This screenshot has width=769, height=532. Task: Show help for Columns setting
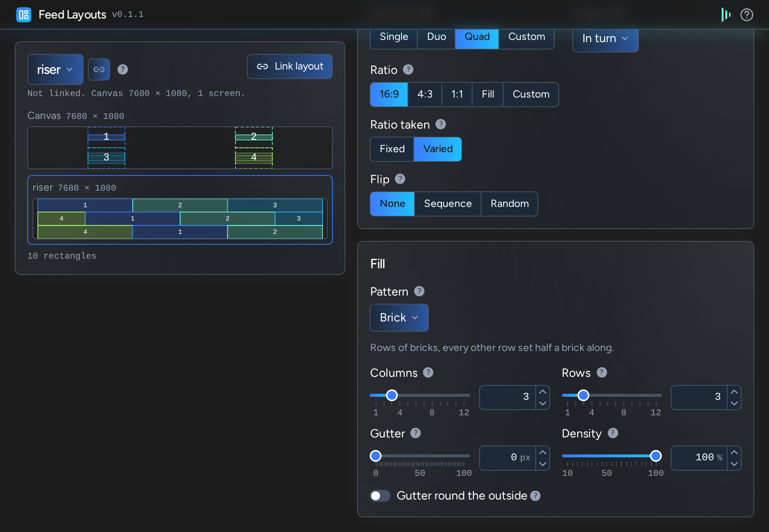point(428,372)
